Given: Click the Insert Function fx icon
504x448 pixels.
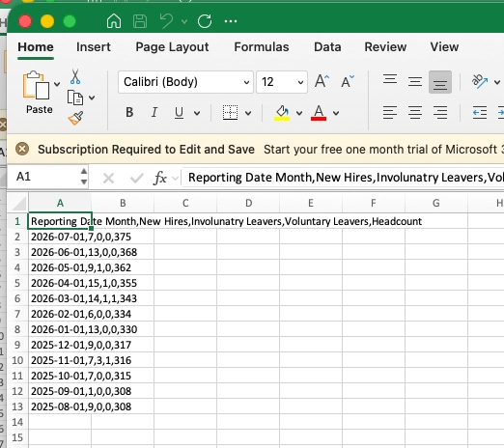Looking at the screenshot, I should (160, 178).
